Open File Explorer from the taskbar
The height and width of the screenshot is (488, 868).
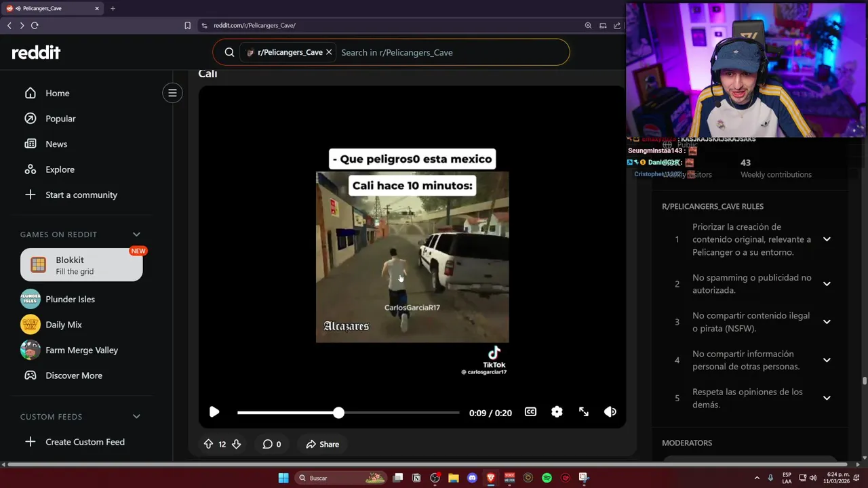point(454,478)
